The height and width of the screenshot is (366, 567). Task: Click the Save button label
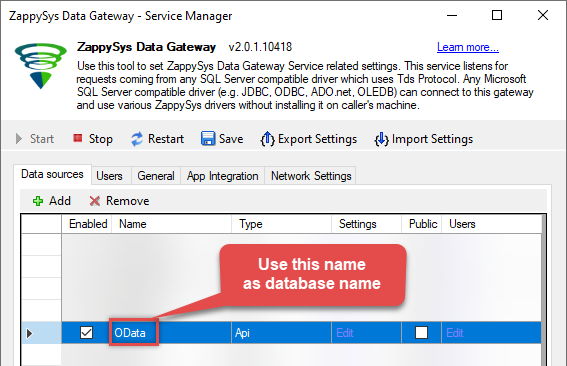[x=231, y=139]
